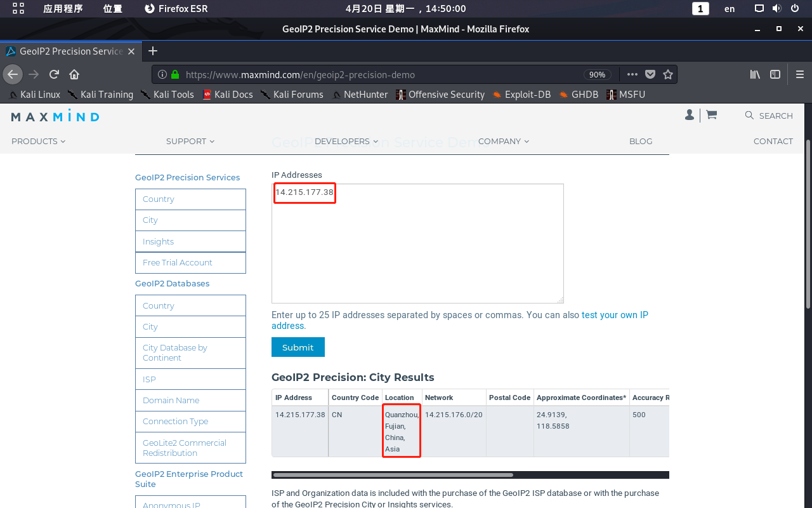Click inside the IP Addresses text area

click(417, 243)
